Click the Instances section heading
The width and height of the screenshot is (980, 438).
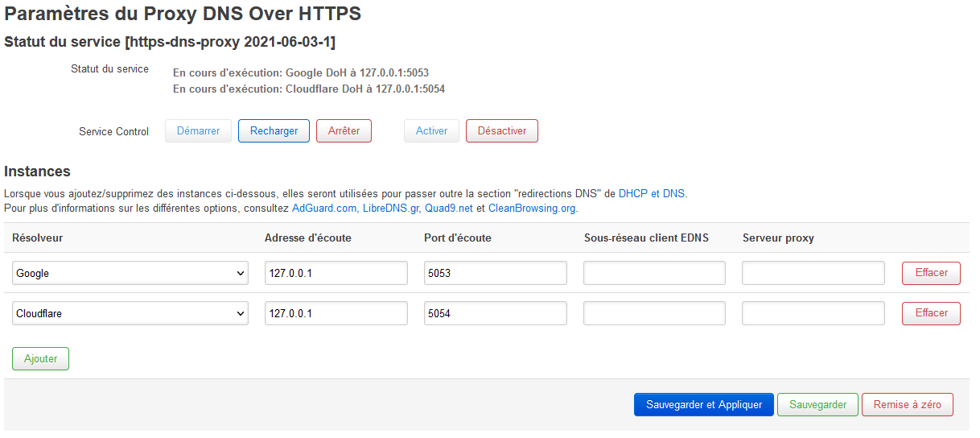pos(37,171)
